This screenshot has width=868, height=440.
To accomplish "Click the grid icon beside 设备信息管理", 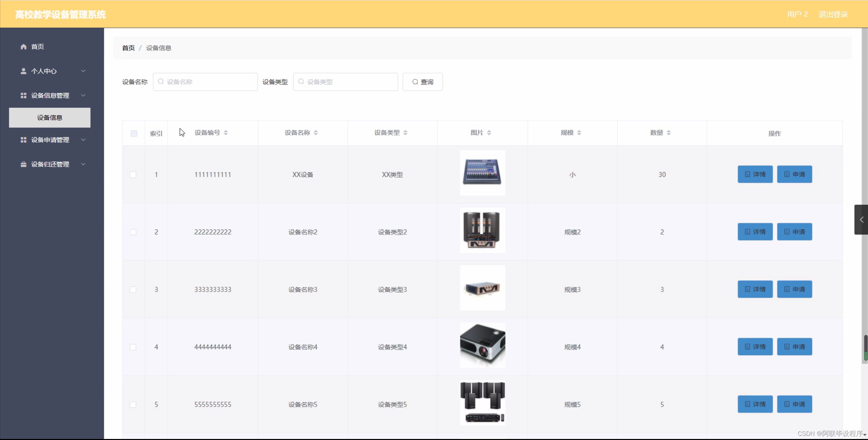I will (23, 95).
